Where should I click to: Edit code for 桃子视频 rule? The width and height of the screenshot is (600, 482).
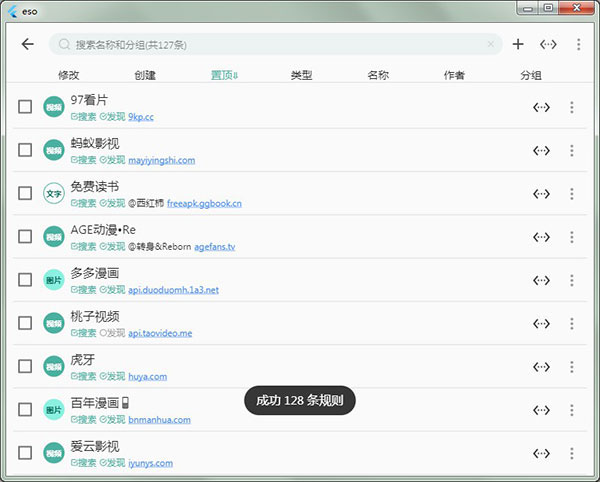541,323
